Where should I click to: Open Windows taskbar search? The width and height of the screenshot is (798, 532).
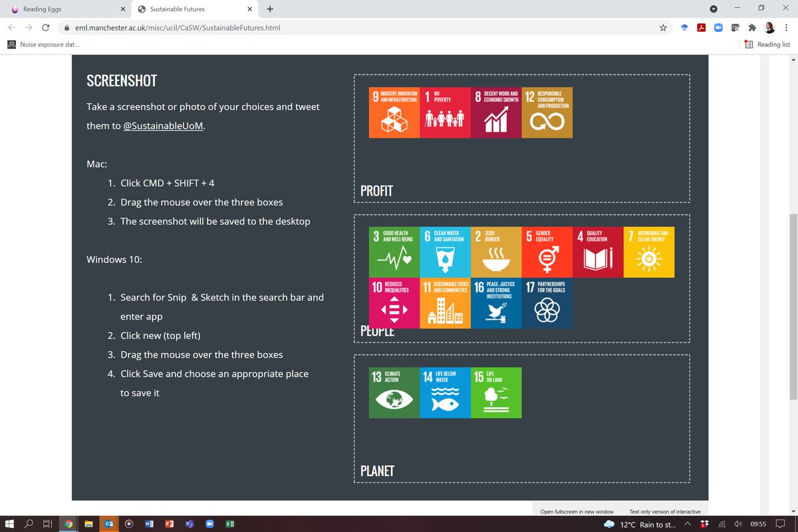pyautogui.click(x=29, y=524)
